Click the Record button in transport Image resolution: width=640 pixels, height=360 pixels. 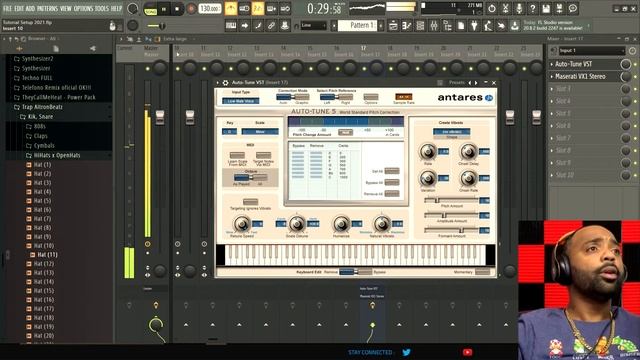[x=191, y=9]
